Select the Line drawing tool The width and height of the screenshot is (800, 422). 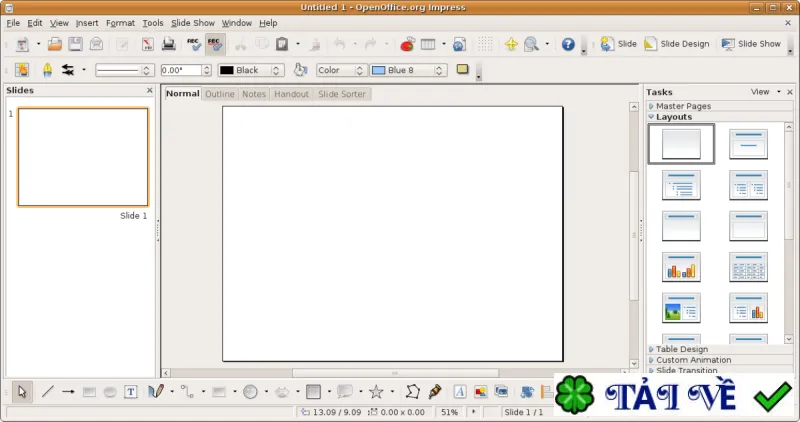pos(47,392)
